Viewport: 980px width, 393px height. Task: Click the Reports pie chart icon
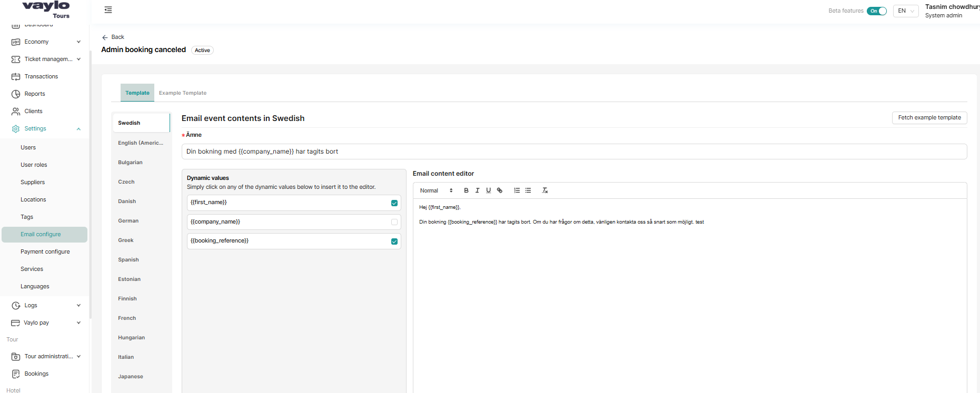[x=16, y=94]
